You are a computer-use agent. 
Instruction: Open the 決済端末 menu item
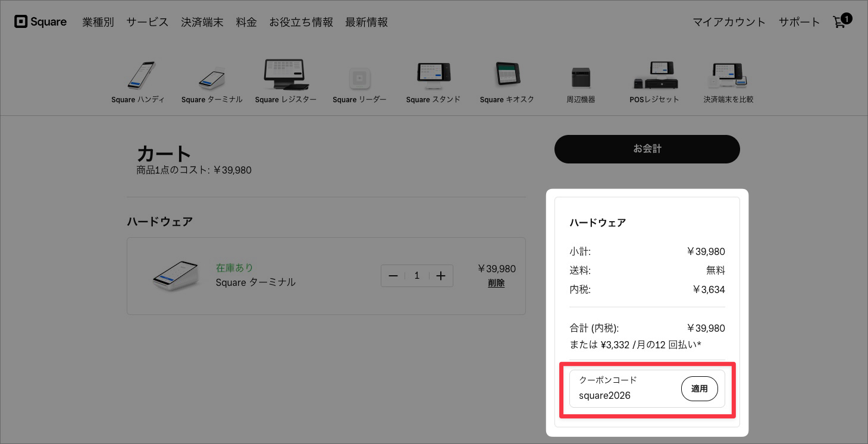[x=202, y=22]
